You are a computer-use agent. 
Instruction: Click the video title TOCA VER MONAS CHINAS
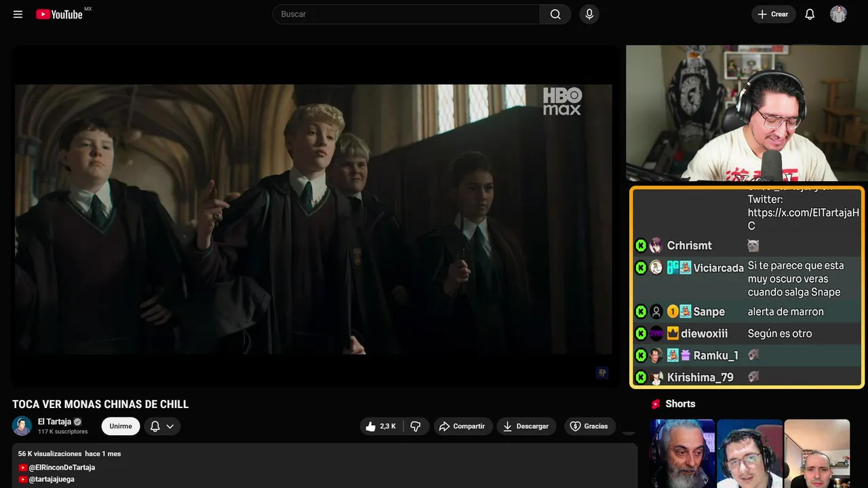coord(100,404)
